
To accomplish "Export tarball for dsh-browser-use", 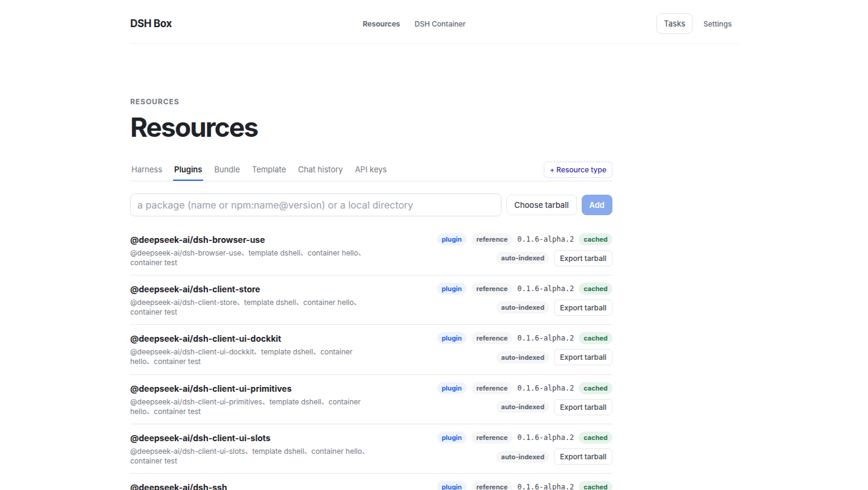I will click(583, 258).
